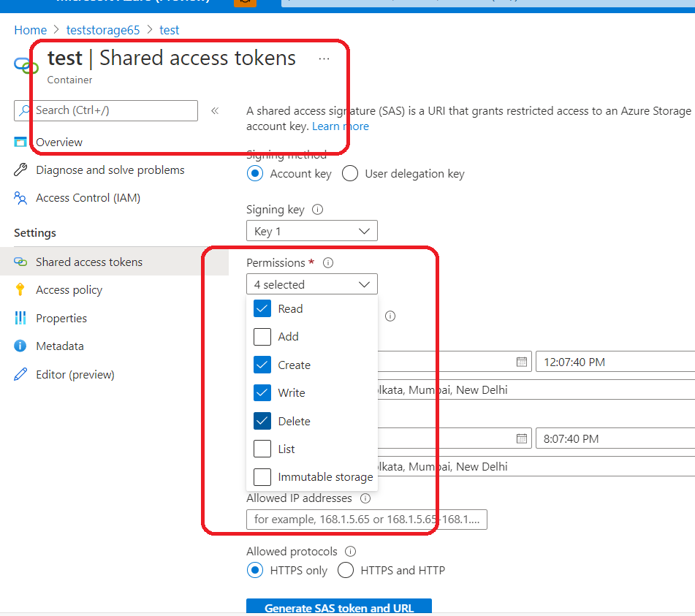This screenshot has height=616, width=695.
Task: Click the IAM people icon
Action: coord(20,197)
